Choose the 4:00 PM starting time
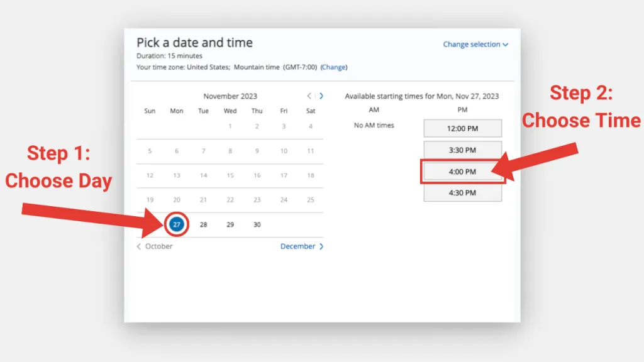Screen dimensions: 644x362 (462, 172)
